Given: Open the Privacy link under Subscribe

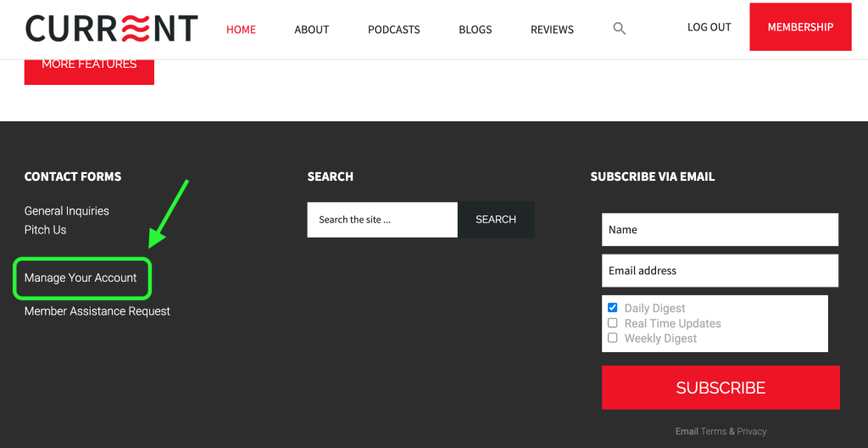Looking at the screenshot, I should (752, 431).
